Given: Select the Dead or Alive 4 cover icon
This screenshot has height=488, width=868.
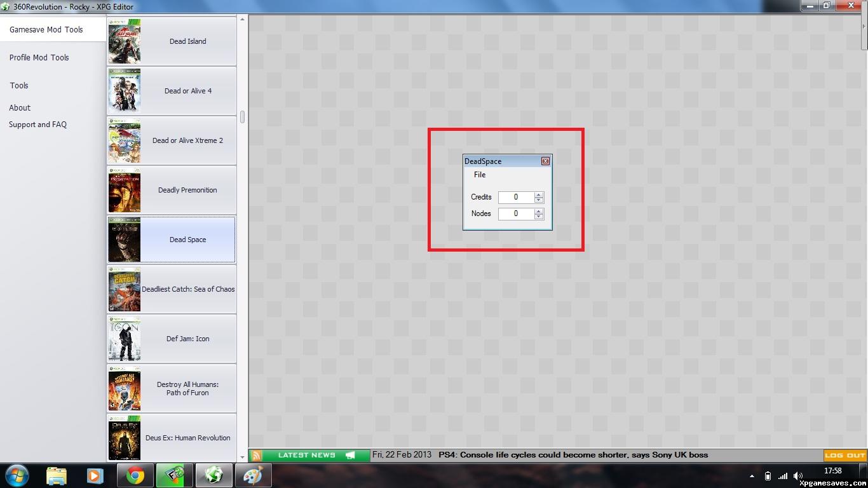Looking at the screenshot, I should point(125,91).
